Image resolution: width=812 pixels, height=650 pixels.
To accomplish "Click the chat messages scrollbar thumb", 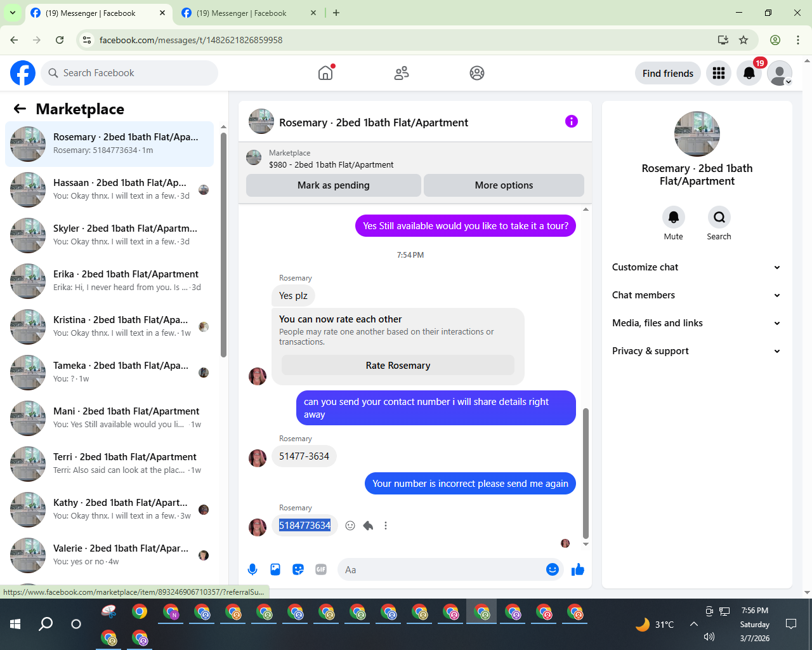I will [x=586, y=473].
